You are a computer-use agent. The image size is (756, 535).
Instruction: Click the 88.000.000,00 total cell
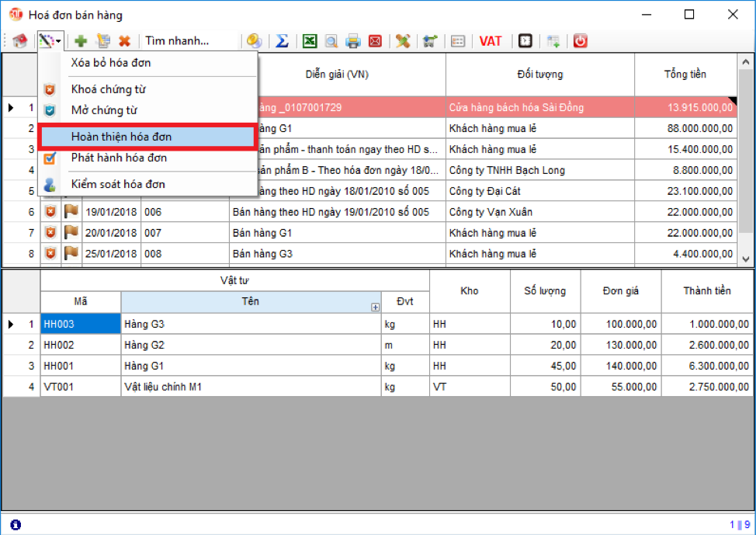tap(685, 128)
